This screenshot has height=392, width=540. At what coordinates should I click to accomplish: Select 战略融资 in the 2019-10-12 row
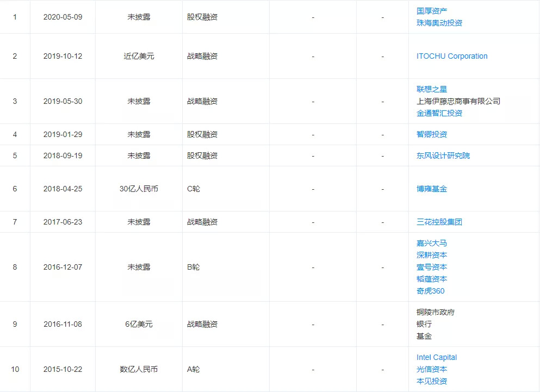click(x=202, y=56)
